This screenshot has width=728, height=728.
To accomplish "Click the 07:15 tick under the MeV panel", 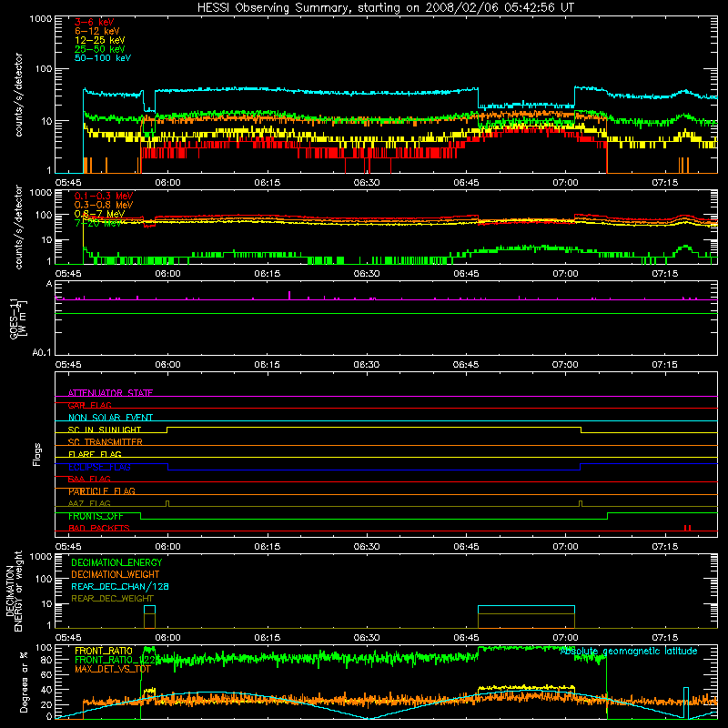I will pos(665,274).
